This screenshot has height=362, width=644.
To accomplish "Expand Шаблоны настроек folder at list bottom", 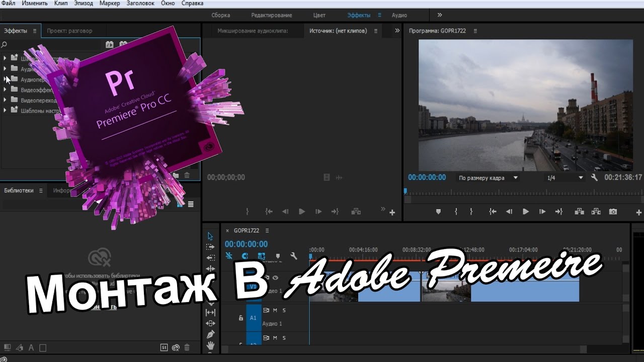I will click(5, 110).
